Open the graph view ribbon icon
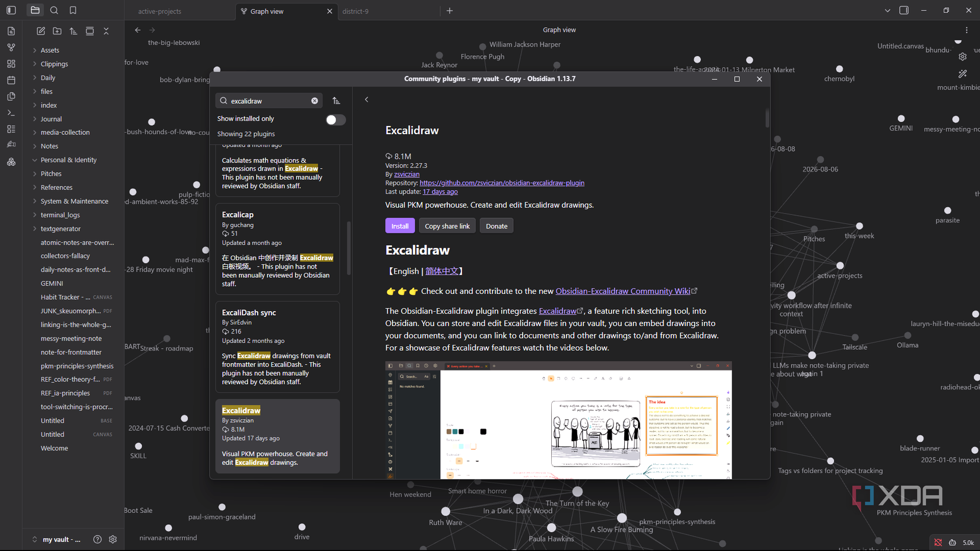The image size is (980, 551). point(11,47)
